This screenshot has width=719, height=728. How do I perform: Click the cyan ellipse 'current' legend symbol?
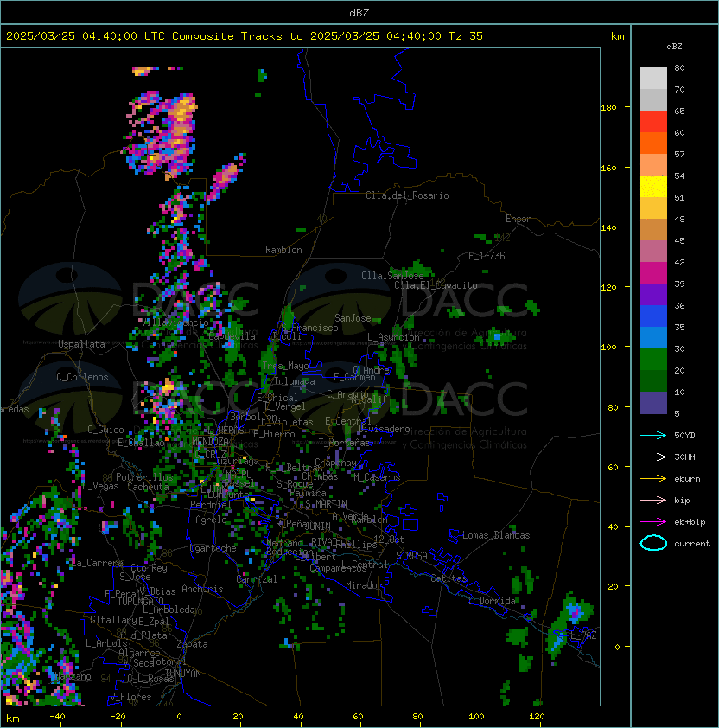click(x=653, y=543)
